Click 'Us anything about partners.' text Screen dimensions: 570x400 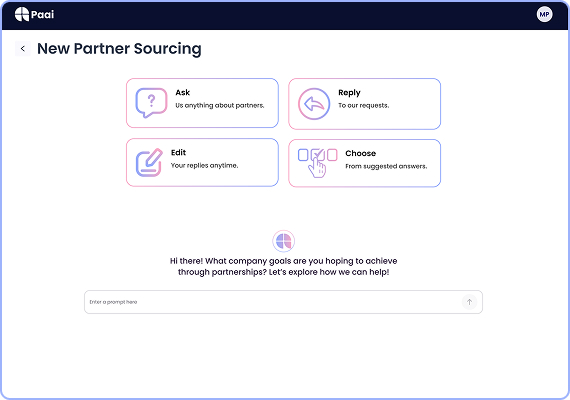pos(220,105)
